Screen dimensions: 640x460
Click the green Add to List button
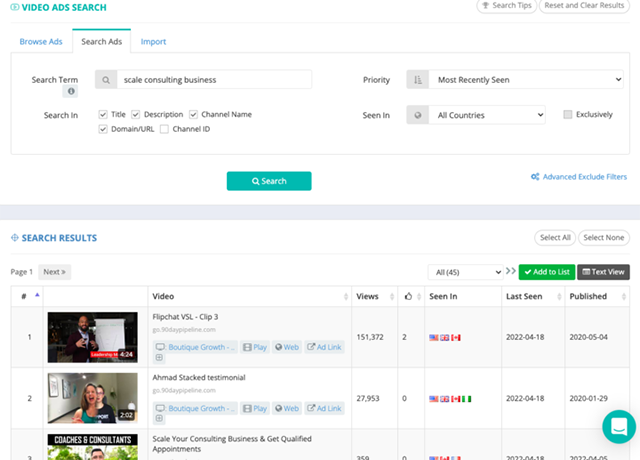[547, 272]
